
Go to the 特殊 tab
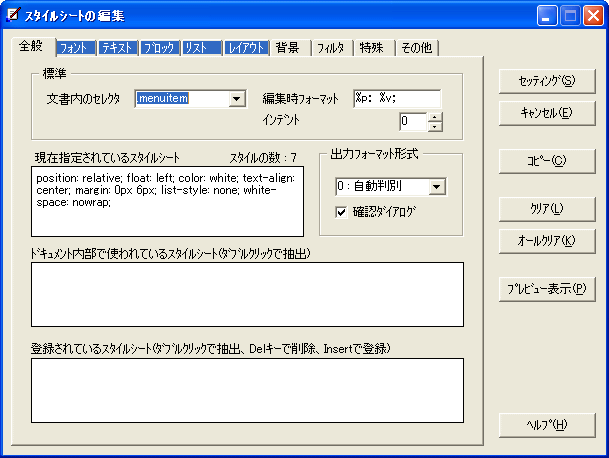374,48
